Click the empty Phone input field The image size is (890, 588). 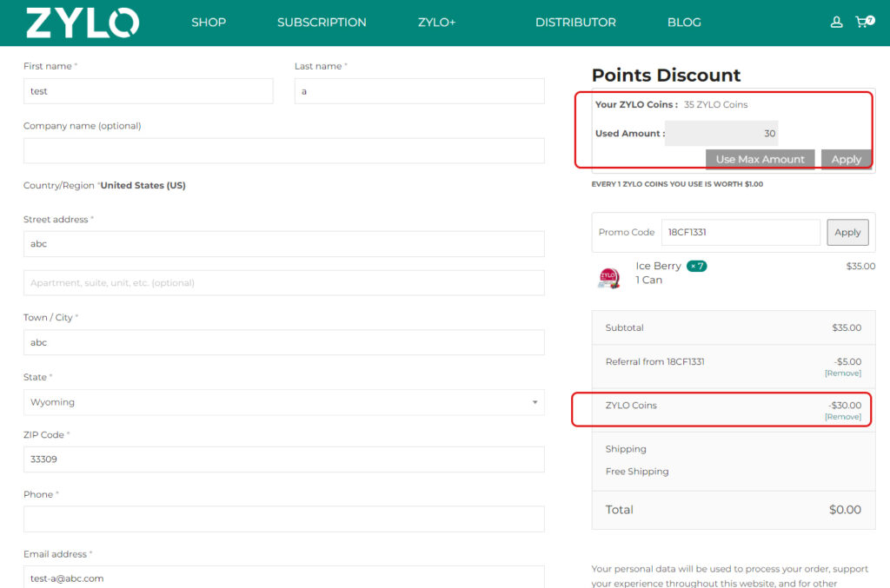pos(283,519)
